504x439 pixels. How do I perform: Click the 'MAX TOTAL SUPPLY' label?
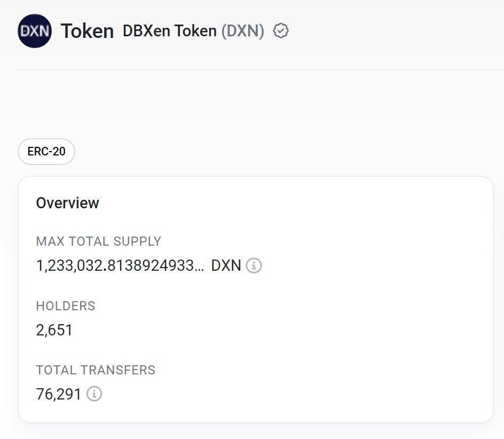98,241
